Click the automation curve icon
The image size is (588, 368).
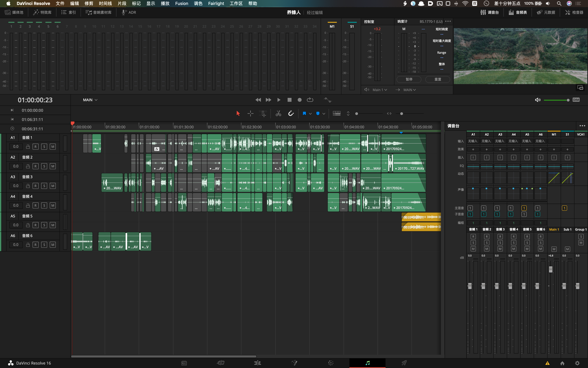click(x=327, y=100)
